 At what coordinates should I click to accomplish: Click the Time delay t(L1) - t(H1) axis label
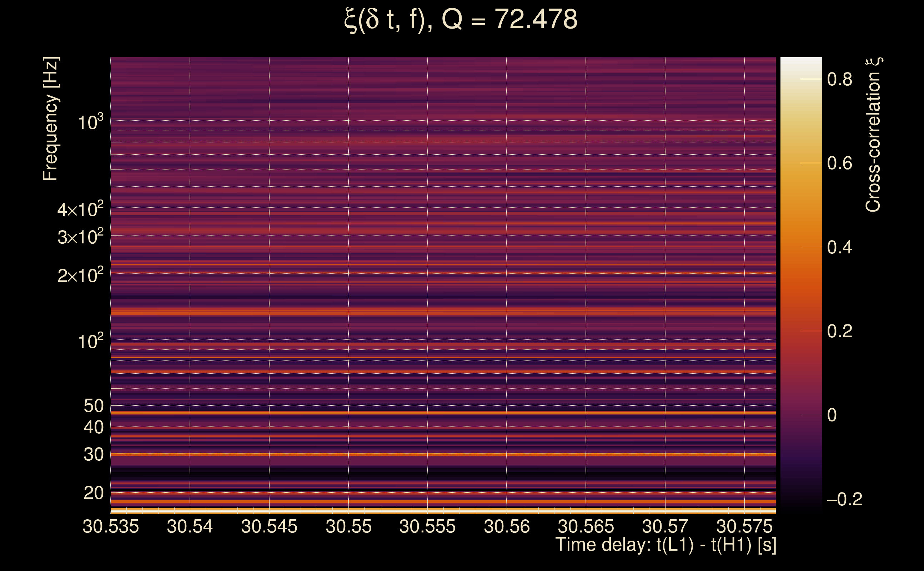click(x=666, y=545)
